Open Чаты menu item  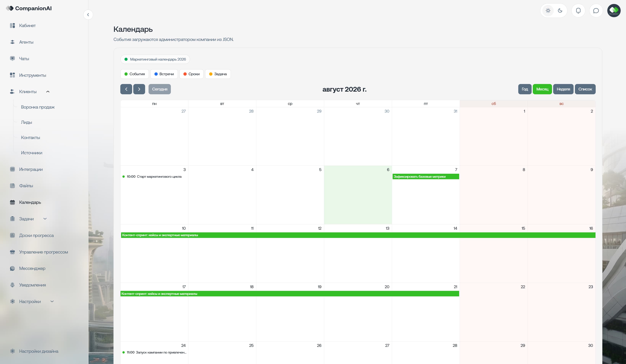click(24, 58)
